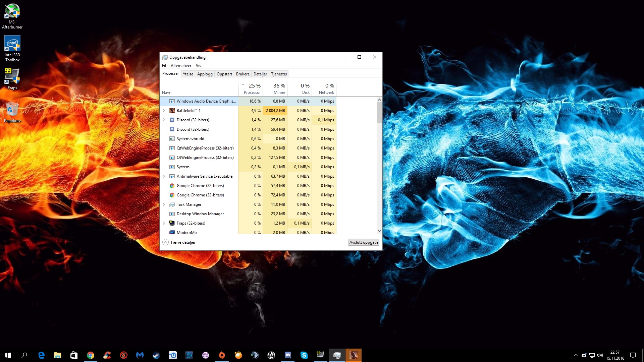The image size is (644, 362).
Task: Show hidden system tray icons
Action: click(576, 355)
